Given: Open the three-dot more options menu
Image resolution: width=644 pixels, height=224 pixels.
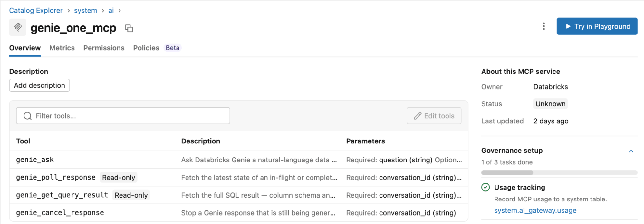Looking at the screenshot, I should [544, 26].
